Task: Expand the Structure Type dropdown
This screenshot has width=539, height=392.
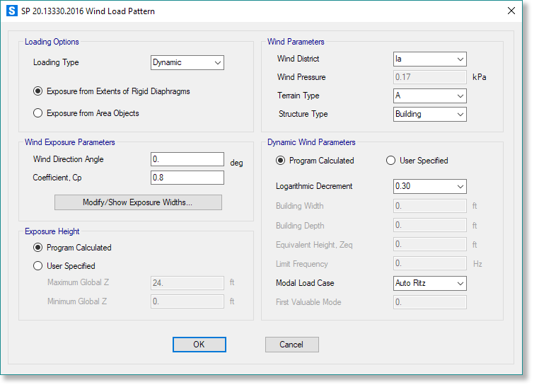Action: [x=430, y=114]
